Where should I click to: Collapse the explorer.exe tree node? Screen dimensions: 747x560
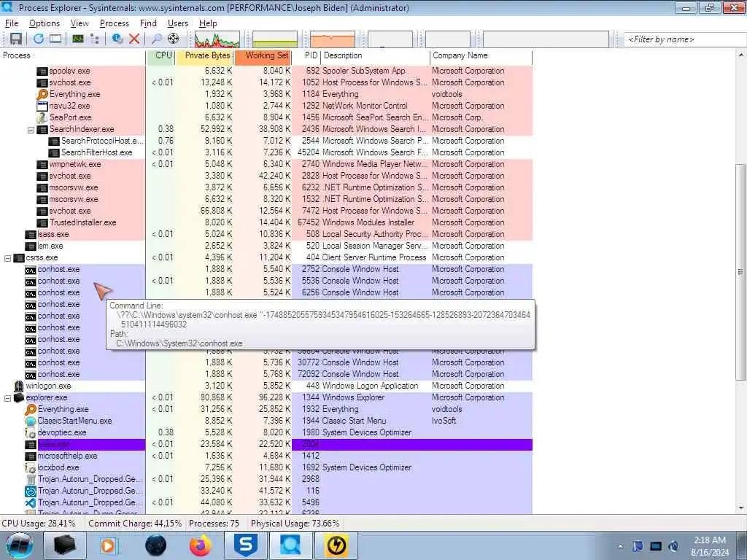(7, 398)
